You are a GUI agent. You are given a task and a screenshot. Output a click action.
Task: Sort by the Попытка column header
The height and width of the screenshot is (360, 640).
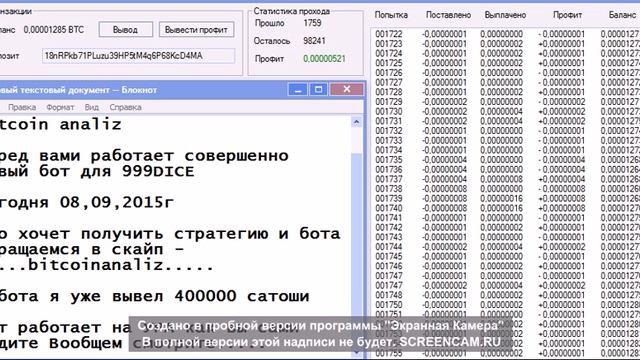[391, 15]
